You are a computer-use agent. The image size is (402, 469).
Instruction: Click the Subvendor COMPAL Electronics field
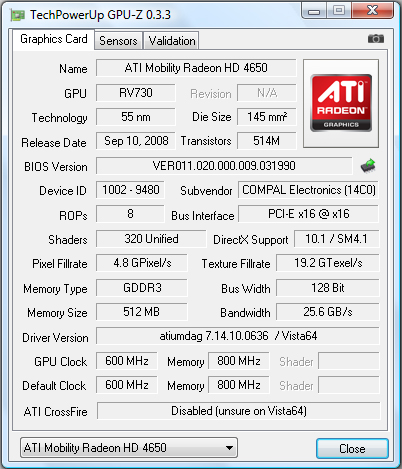pyautogui.click(x=308, y=190)
